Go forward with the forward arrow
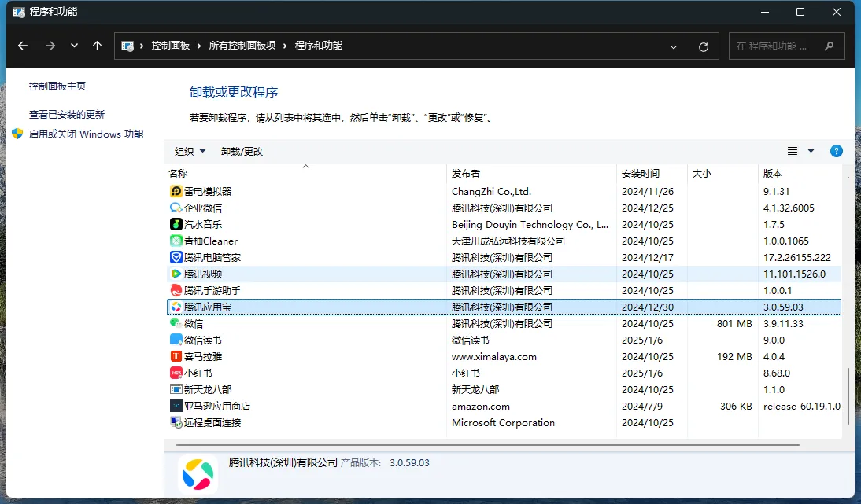Viewport: 861px width, 504px height. click(x=50, y=46)
